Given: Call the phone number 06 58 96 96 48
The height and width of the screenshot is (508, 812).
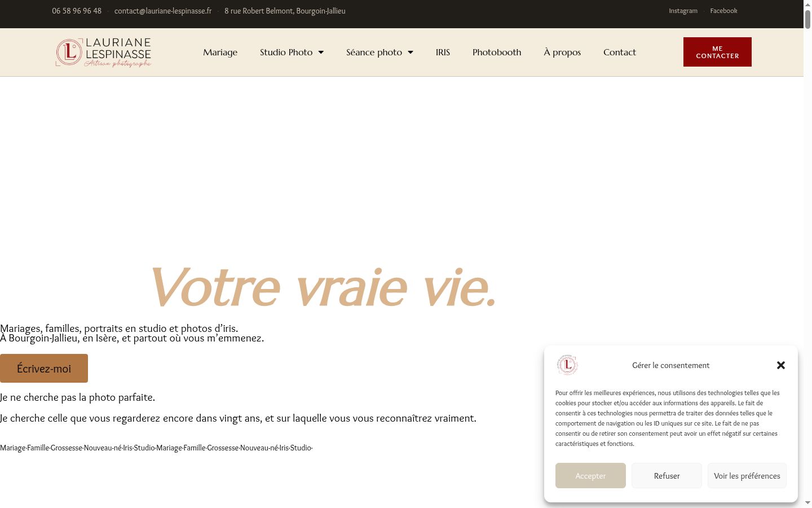Looking at the screenshot, I should (77, 11).
